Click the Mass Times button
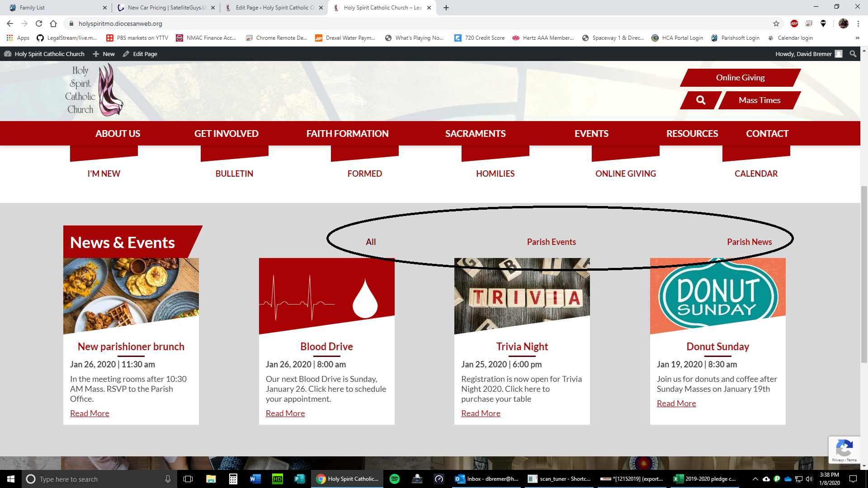 tap(759, 100)
